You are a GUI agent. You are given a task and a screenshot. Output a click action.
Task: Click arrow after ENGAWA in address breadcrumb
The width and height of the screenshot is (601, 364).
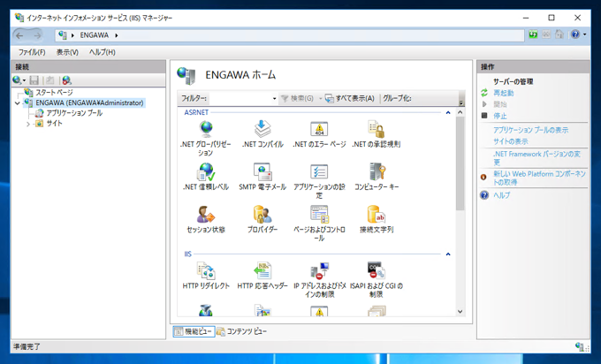117,35
